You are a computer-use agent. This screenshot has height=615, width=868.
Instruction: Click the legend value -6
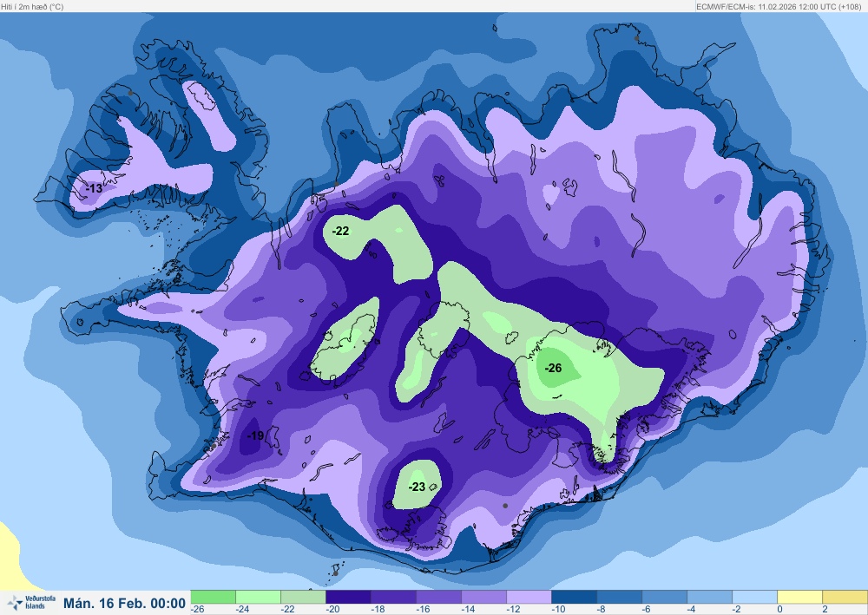[647, 610]
